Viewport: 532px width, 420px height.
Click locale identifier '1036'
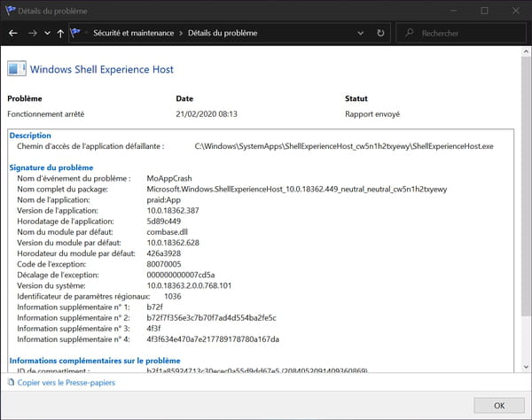pyautogui.click(x=173, y=296)
